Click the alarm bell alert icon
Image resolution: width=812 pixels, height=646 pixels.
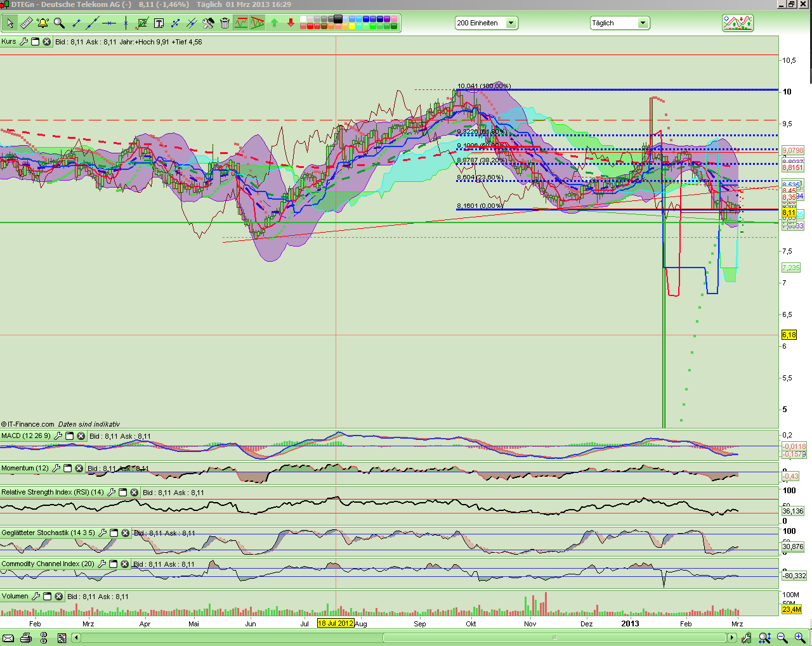pos(43,23)
